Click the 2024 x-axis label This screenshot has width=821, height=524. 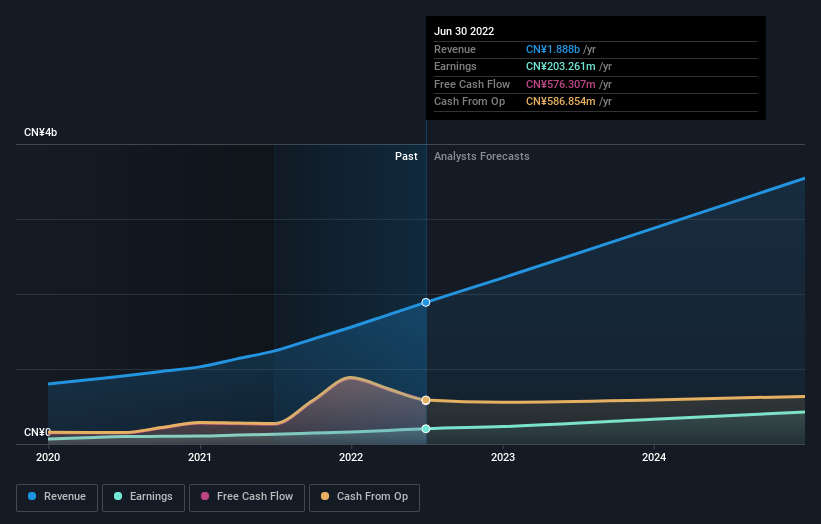[x=654, y=458]
